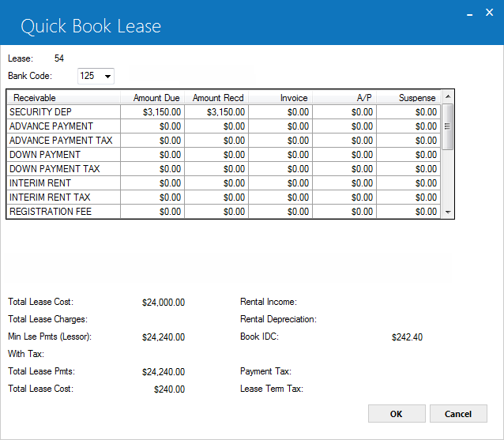Select the DOWN PAYMENT TAX row label
504x440 pixels.
click(x=63, y=169)
